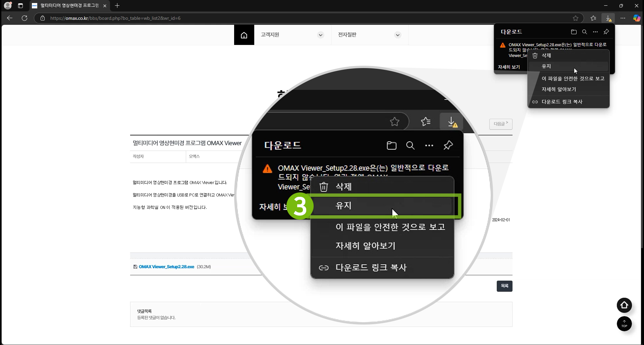
Task: Open browser Settings and more menu
Action: pos(623,18)
